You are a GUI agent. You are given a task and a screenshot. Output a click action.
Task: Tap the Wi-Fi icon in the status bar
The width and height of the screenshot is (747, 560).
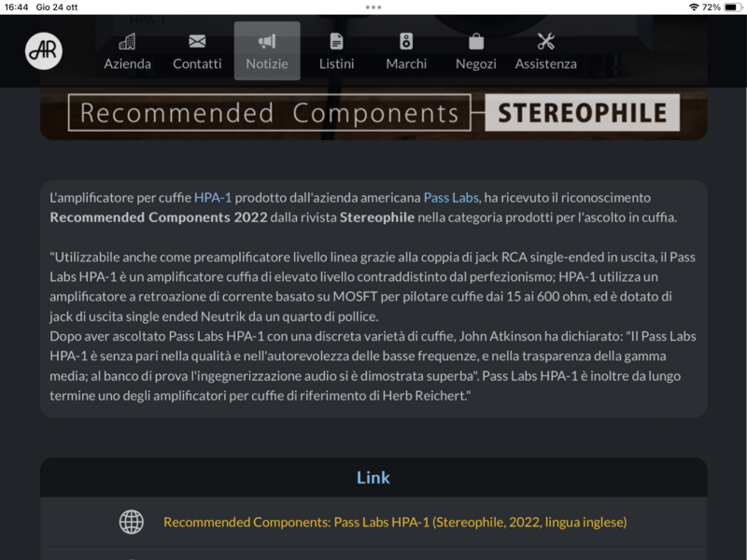(693, 7)
